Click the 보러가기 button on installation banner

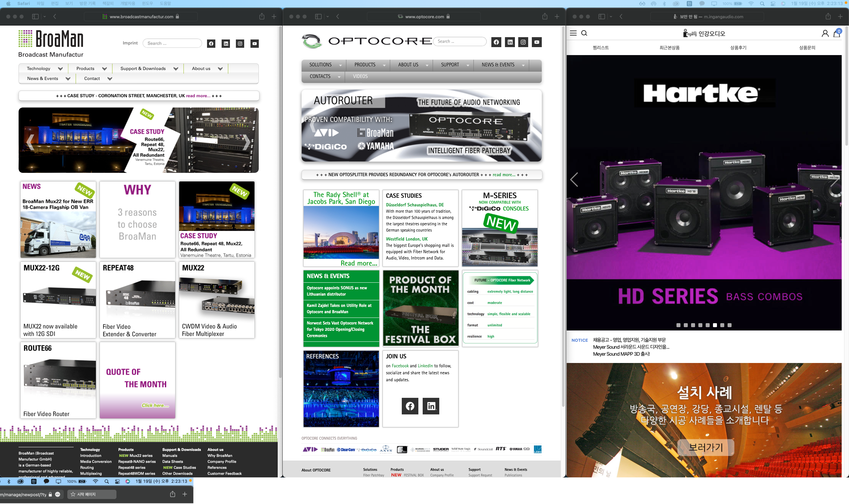pyautogui.click(x=705, y=447)
